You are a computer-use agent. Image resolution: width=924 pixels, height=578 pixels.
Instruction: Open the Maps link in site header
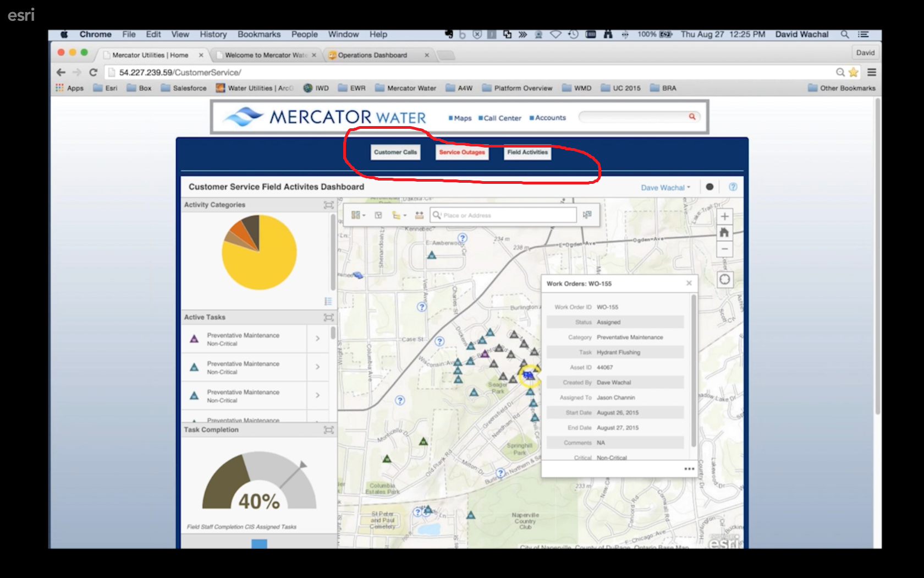click(460, 118)
